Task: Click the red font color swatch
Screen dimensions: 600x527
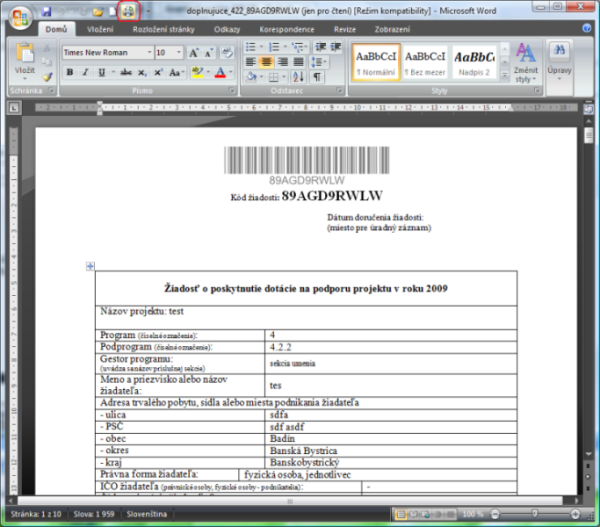Action: click(219, 74)
